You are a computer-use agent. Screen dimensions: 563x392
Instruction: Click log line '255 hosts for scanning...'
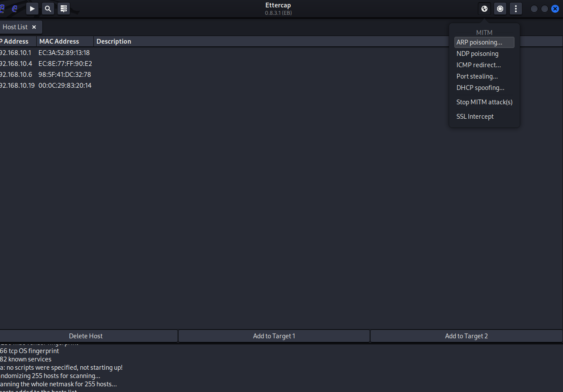point(50,376)
